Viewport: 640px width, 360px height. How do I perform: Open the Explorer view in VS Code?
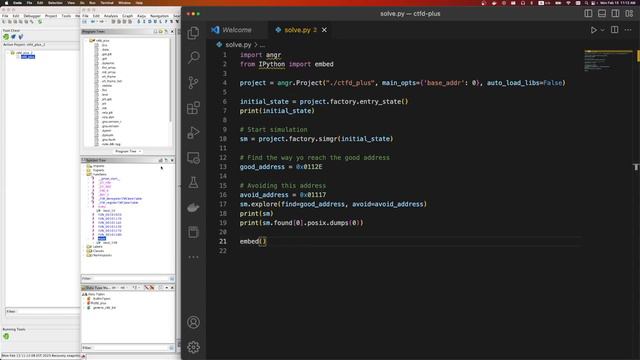pyautogui.click(x=193, y=33)
